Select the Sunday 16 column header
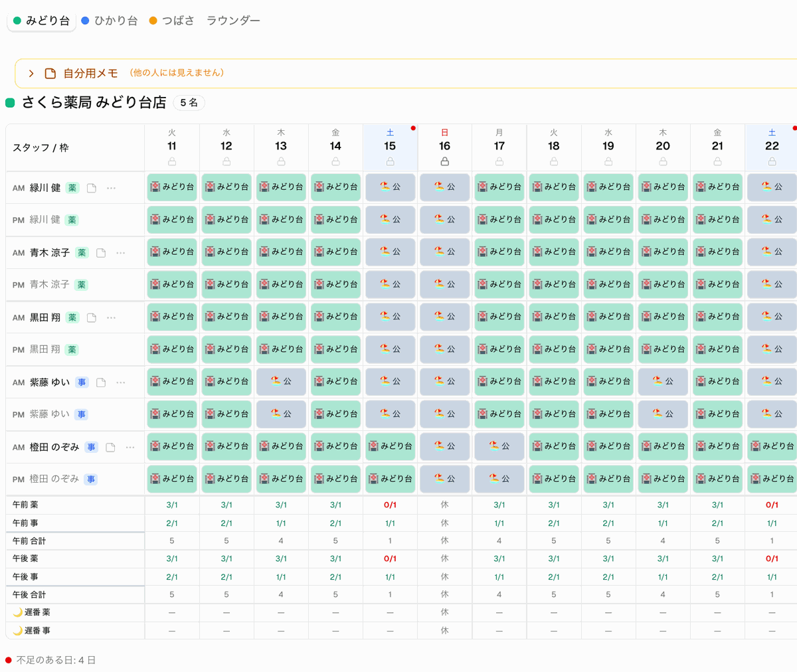Image resolution: width=797 pixels, height=672 pixels. coord(444,147)
